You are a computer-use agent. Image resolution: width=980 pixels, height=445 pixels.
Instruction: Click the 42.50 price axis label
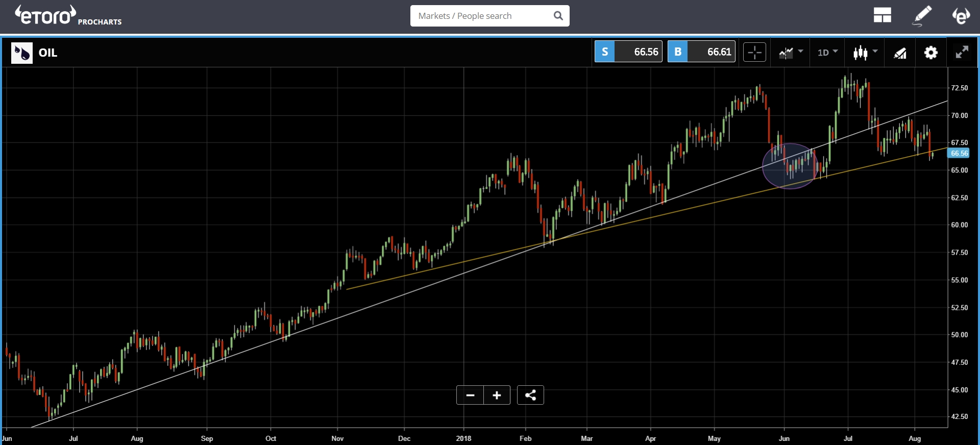pyautogui.click(x=959, y=416)
